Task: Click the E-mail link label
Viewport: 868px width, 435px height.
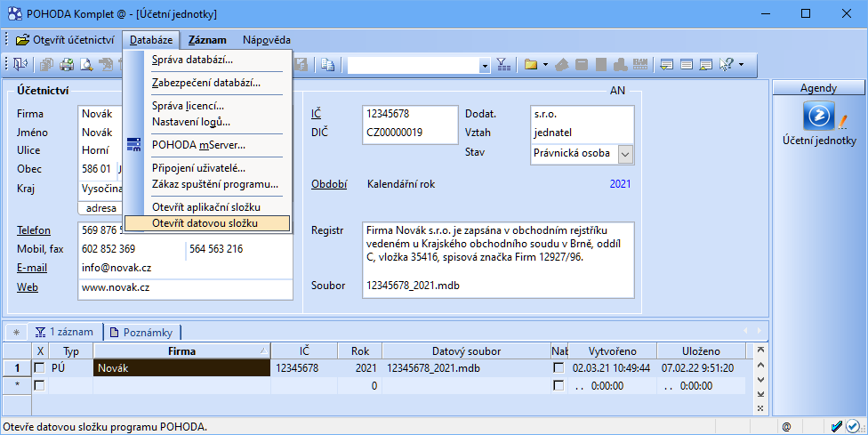Action: 31,268
